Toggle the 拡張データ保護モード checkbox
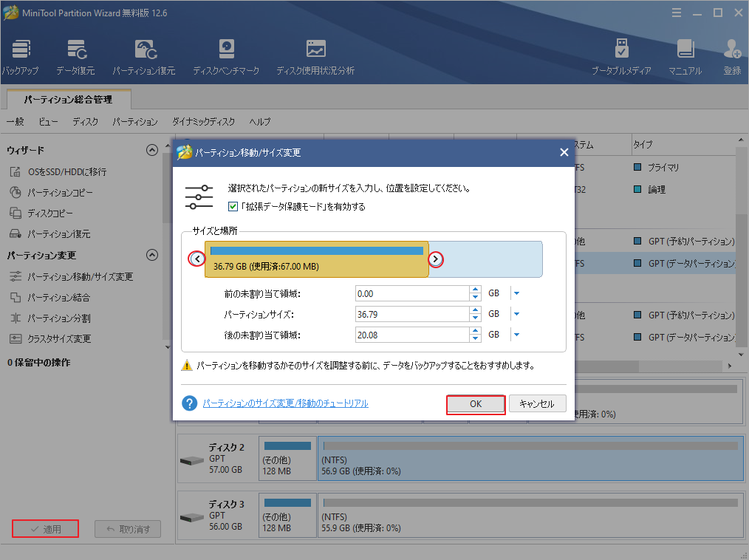This screenshot has width=749, height=560. (x=233, y=207)
